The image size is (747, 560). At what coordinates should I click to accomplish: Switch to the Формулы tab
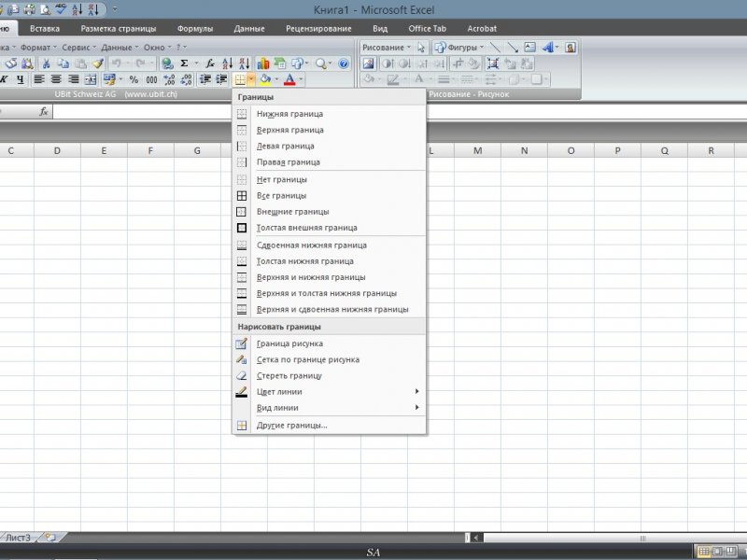195,29
